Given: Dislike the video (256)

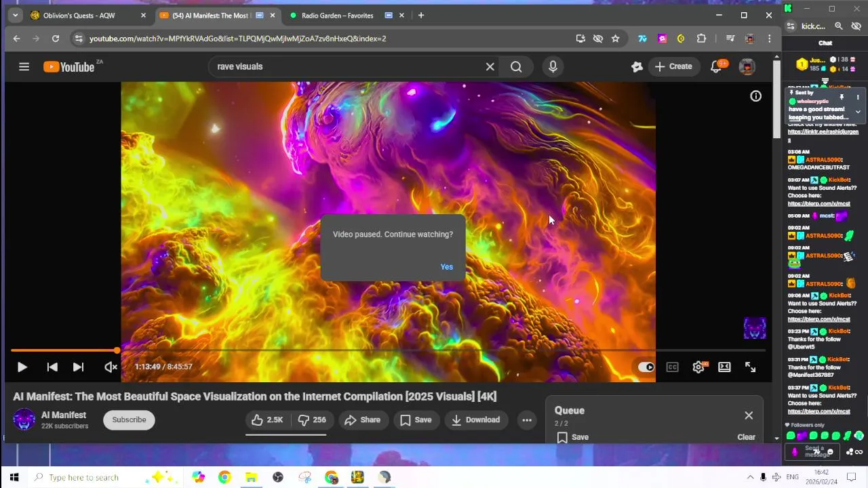Looking at the screenshot, I should pyautogui.click(x=313, y=420).
